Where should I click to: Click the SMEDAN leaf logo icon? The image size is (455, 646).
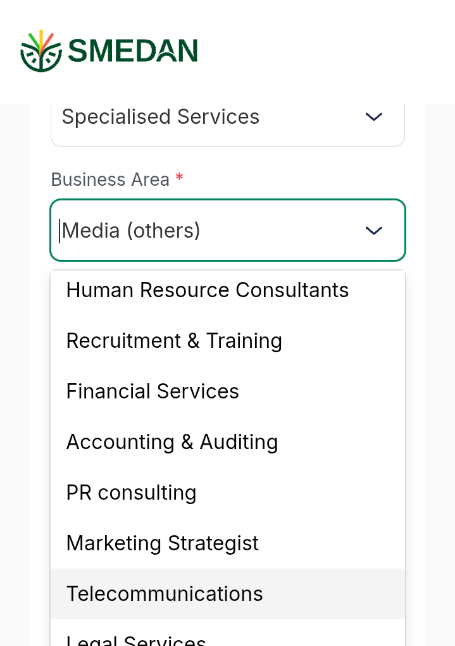[x=41, y=51]
